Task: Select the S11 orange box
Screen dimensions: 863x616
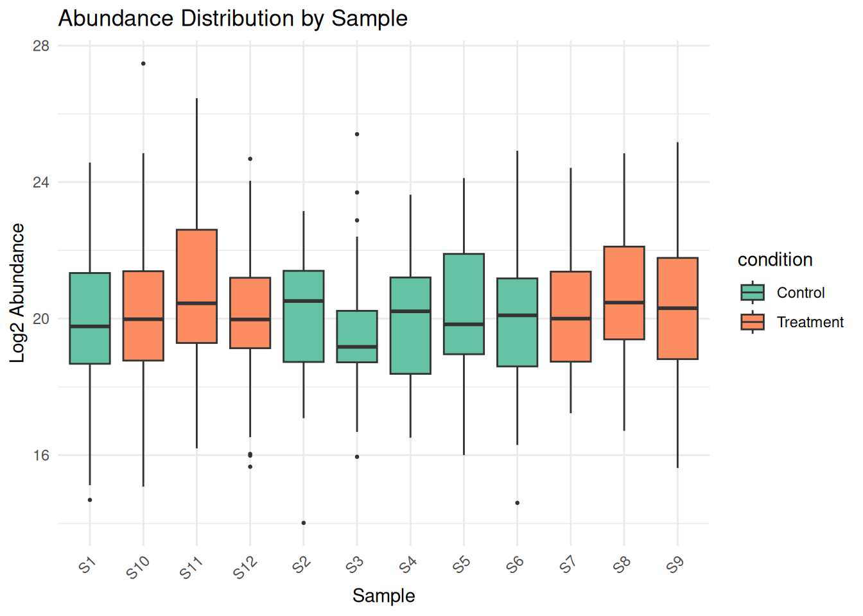Action: point(196,286)
